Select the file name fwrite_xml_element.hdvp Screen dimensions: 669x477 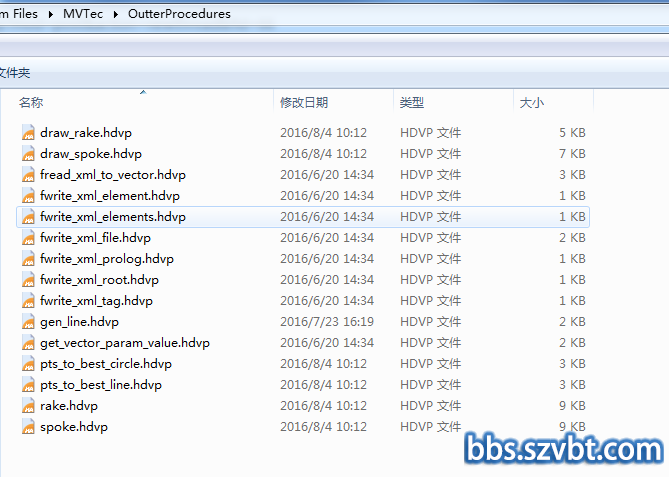tap(110, 195)
